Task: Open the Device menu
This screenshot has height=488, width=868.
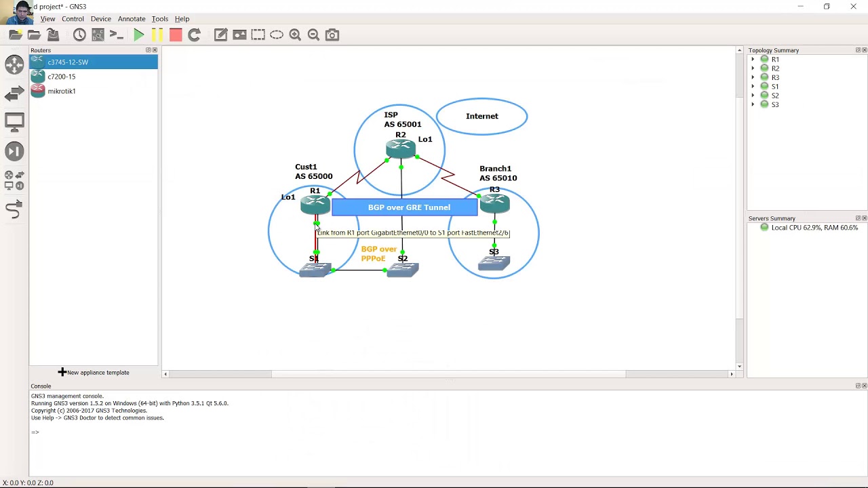Action: click(101, 19)
